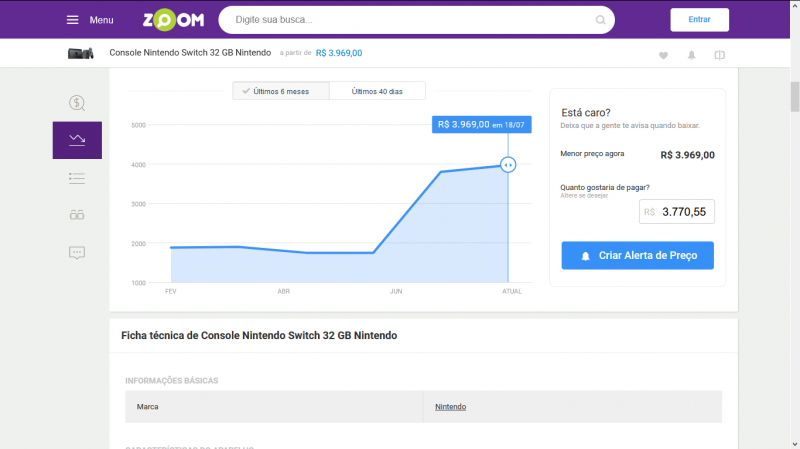
Task: Click the R$ 3.969,00 em 18/07 tooltip
Action: [482, 124]
